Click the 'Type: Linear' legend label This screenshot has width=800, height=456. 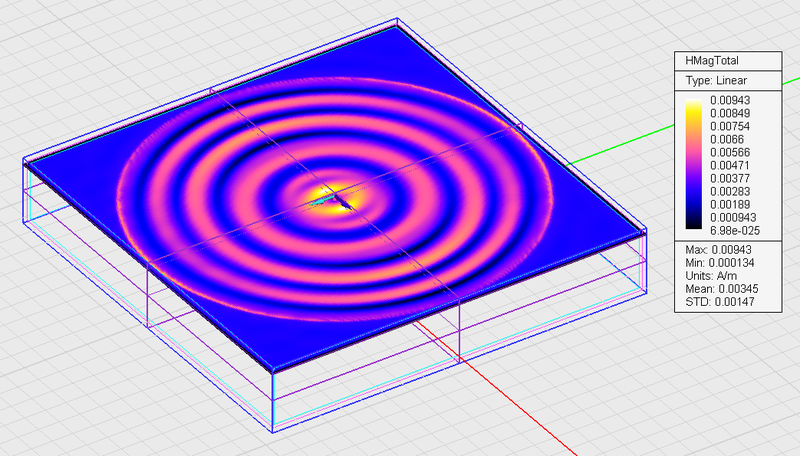coord(716,81)
